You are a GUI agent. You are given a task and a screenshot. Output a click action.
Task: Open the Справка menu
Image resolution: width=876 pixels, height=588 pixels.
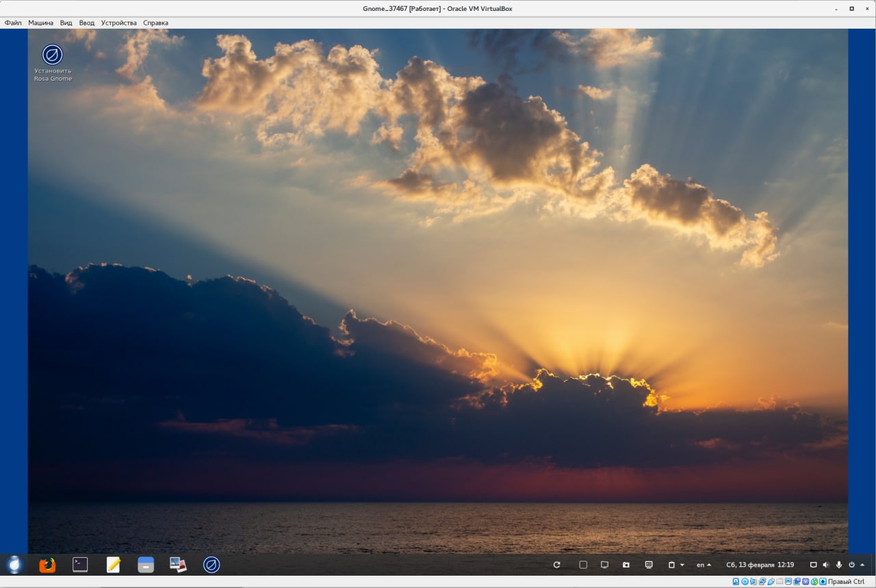[x=155, y=23]
